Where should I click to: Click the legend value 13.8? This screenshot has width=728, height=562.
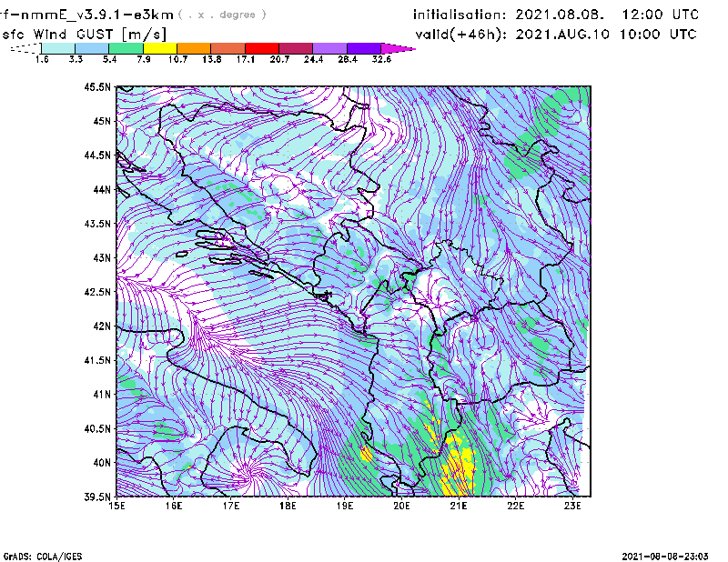[212, 59]
